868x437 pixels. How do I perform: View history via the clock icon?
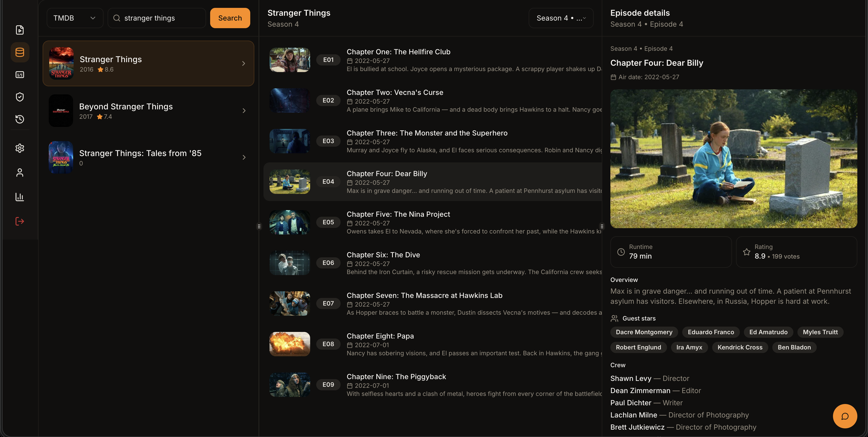pyautogui.click(x=20, y=119)
